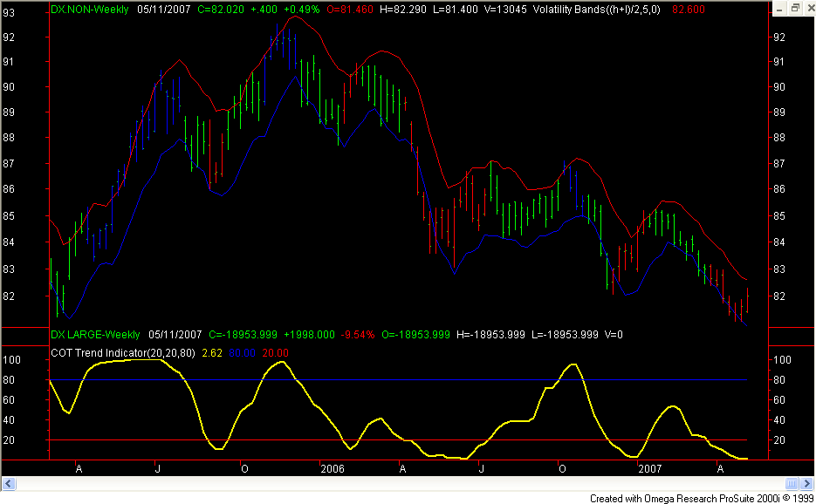Click the yellow 2.62 indicator value
The height and width of the screenshot is (504, 816).
[x=212, y=352]
